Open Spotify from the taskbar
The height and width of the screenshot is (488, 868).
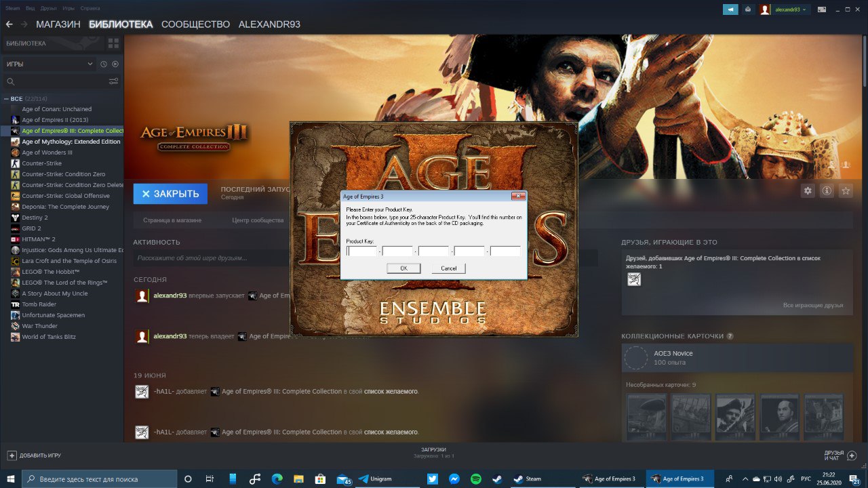(476, 479)
